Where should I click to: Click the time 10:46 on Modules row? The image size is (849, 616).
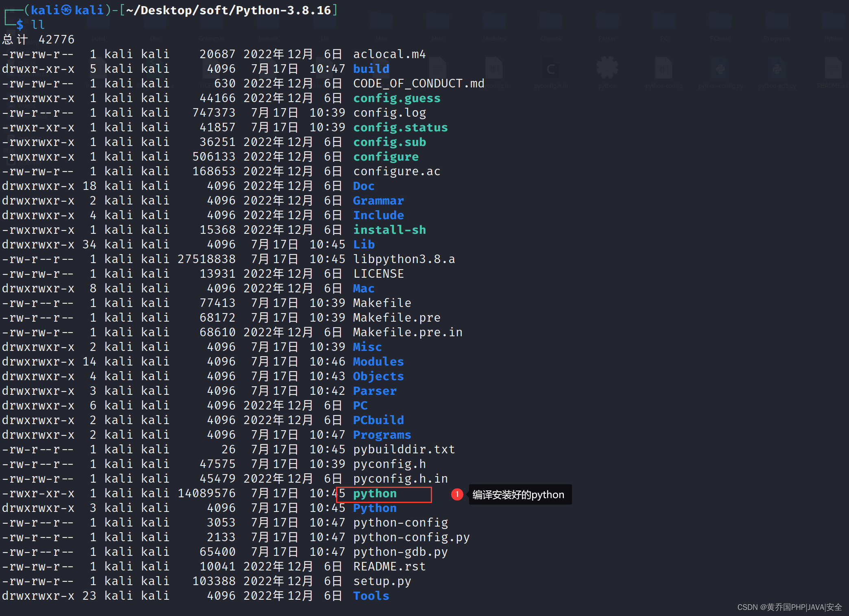pos(327,361)
